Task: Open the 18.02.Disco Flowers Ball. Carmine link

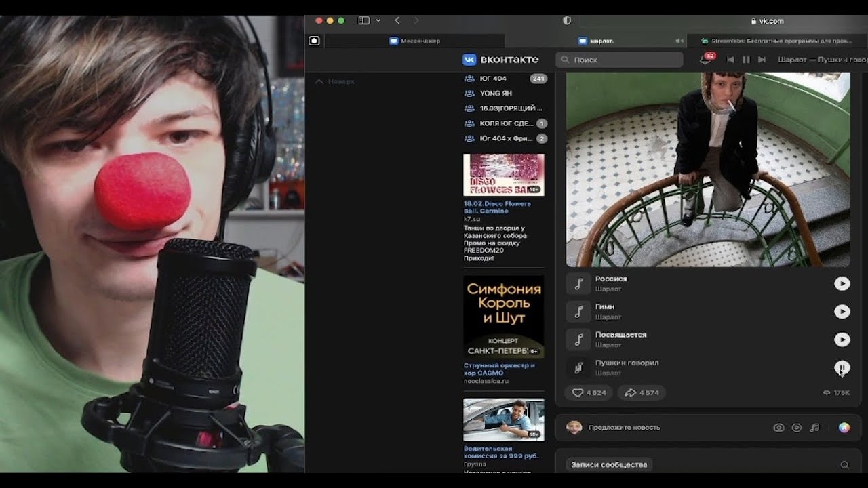Action: coord(497,207)
